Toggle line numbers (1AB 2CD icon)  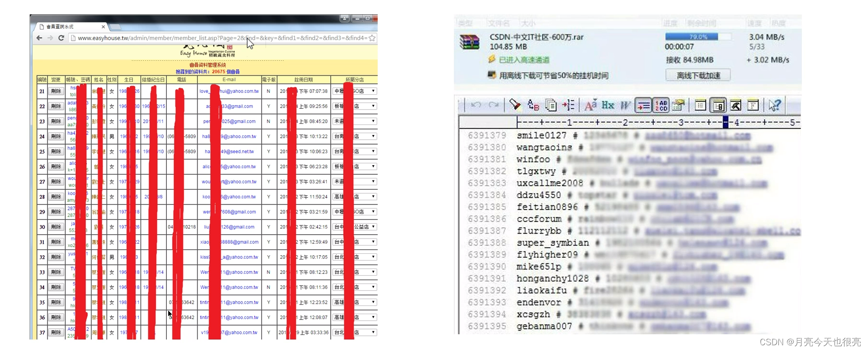pos(661,105)
